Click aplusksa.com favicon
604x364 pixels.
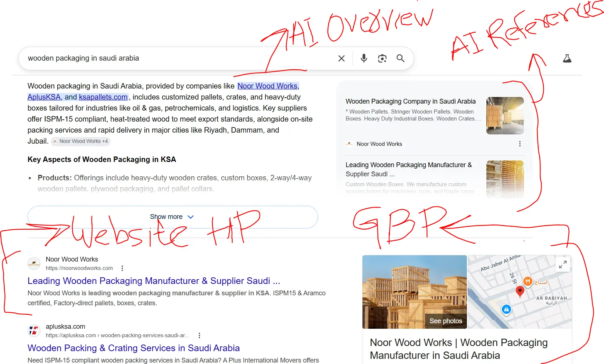pyautogui.click(x=34, y=331)
